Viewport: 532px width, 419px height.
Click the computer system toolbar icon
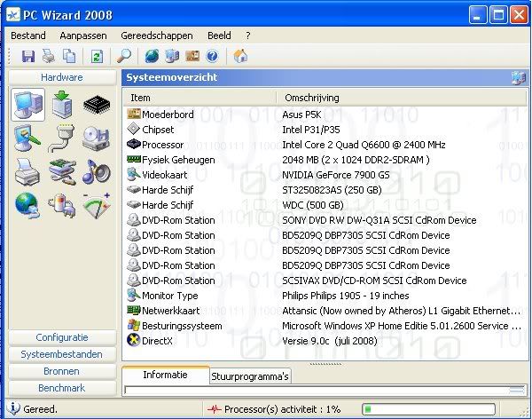(172, 56)
